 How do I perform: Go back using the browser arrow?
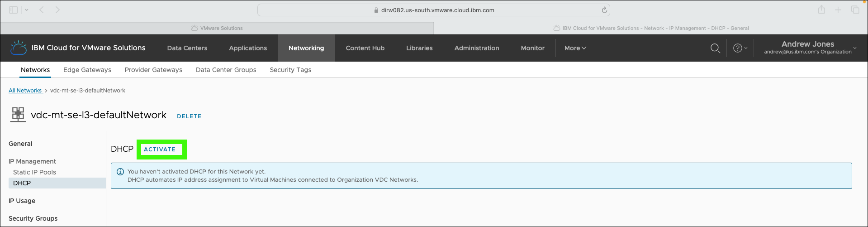click(x=42, y=10)
